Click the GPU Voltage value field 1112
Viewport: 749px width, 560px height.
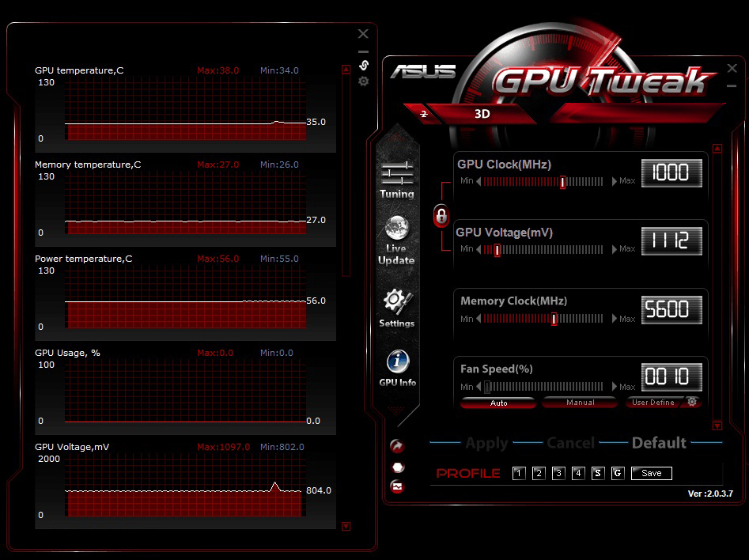[x=671, y=241]
